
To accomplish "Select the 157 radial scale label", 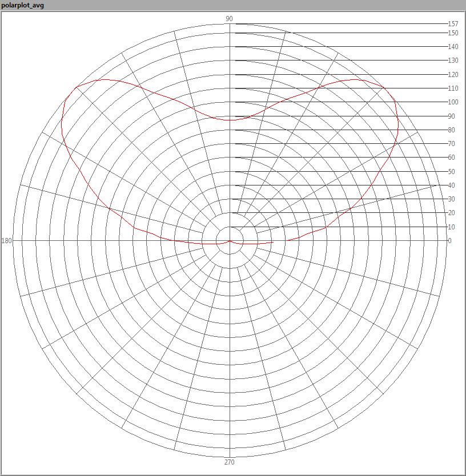I will 453,24.
